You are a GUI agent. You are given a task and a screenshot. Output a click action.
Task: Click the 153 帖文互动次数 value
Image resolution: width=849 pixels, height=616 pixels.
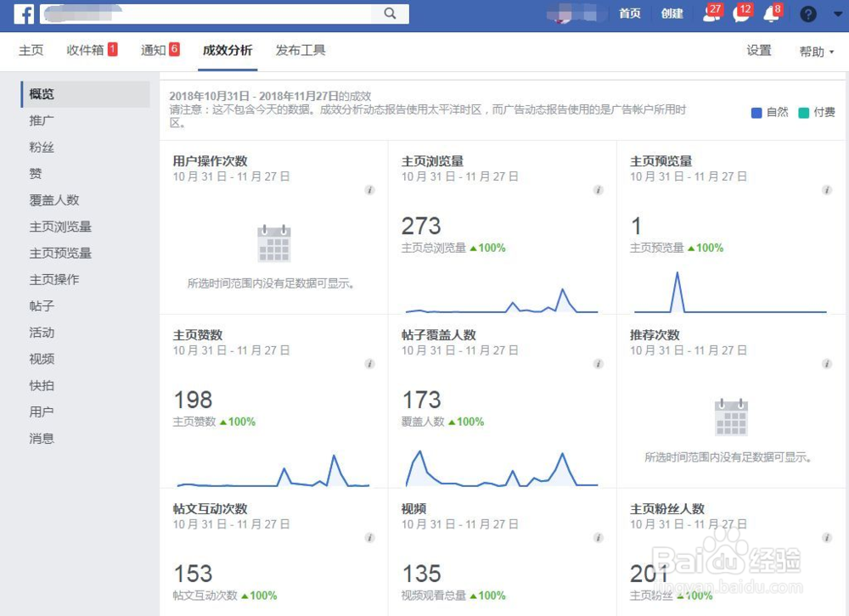[193, 574]
